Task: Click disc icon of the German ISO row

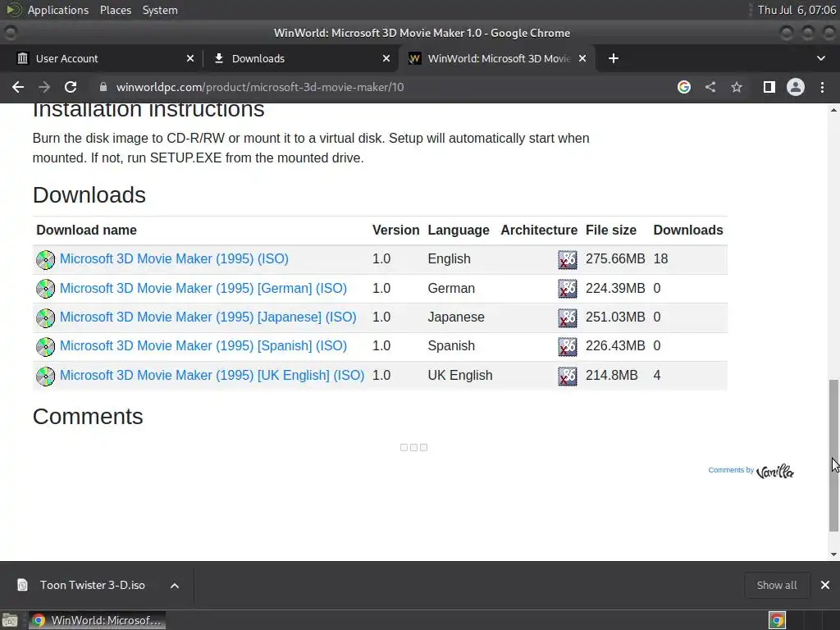Action: click(46, 290)
